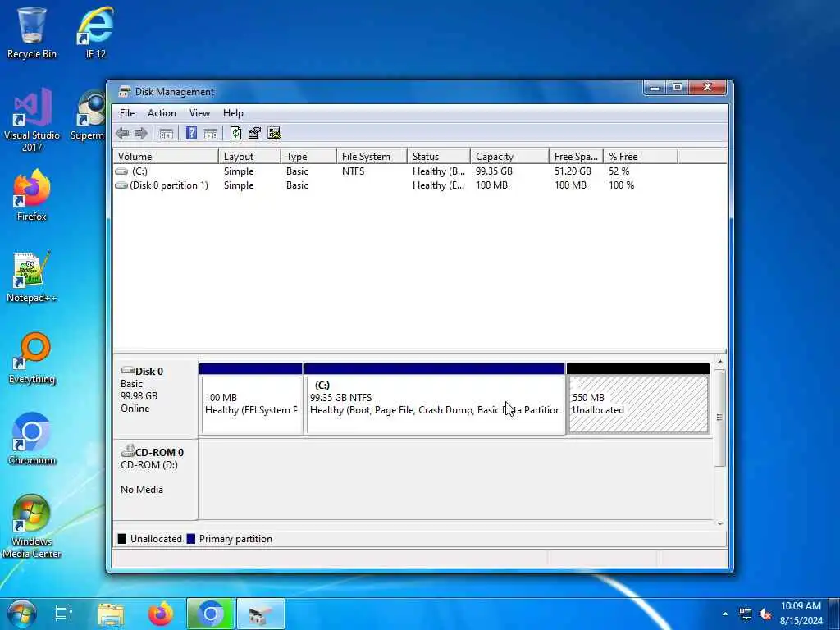Click the Type column header

pyautogui.click(x=308, y=157)
